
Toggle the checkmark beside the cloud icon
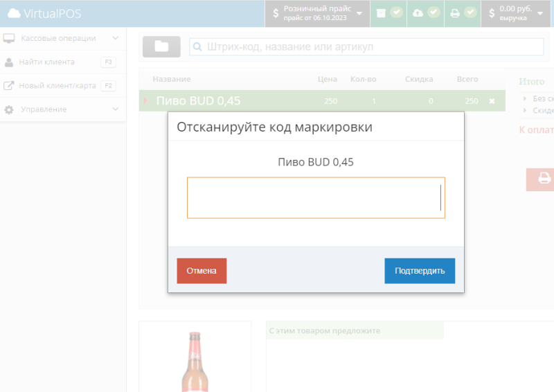(x=434, y=12)
